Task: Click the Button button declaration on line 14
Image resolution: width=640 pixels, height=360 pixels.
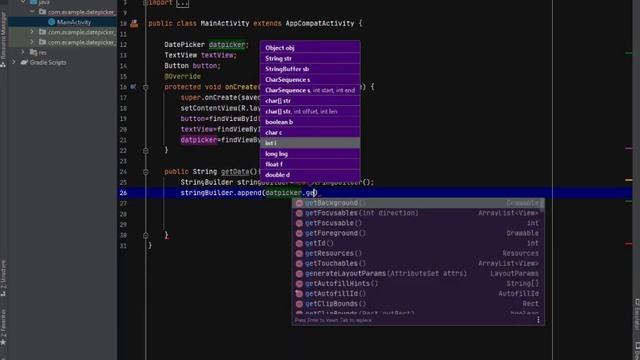Action: point(192,66)
